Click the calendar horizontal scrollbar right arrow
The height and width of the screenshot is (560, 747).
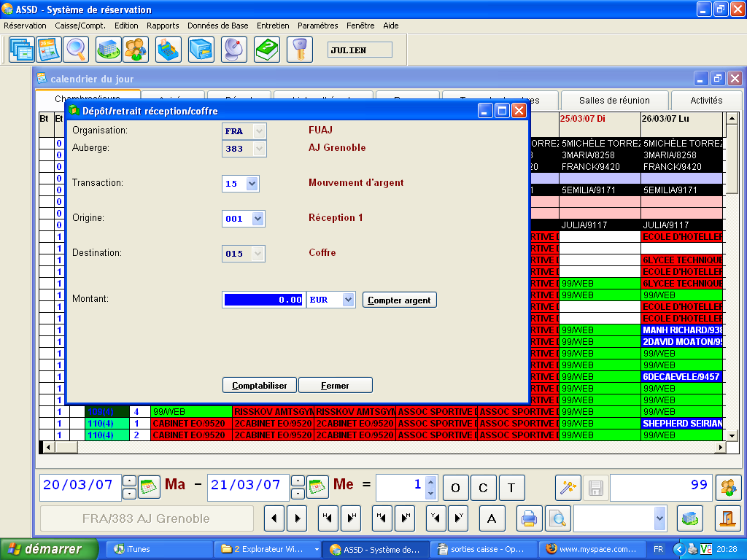tap(720, 447)
